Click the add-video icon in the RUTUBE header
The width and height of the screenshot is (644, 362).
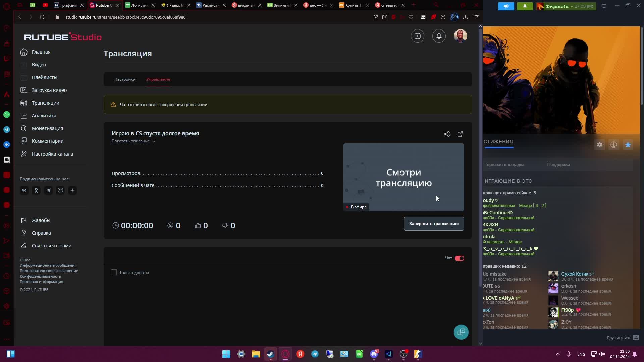(417, 36)
